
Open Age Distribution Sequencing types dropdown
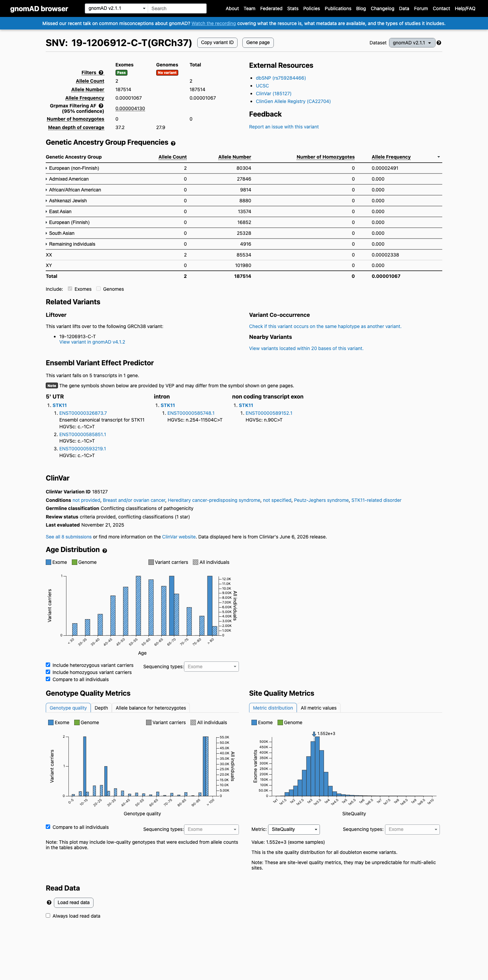(211, 667)
